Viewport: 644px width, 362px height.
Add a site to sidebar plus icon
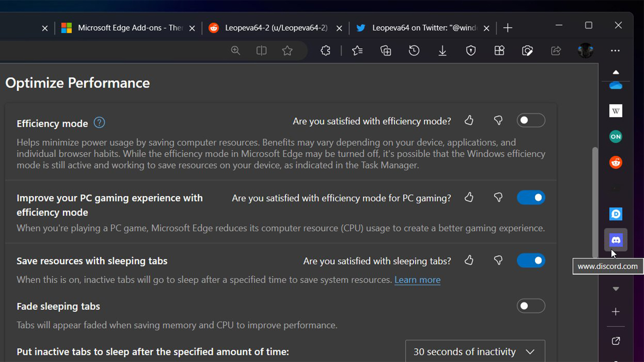(x=616, y=312)
